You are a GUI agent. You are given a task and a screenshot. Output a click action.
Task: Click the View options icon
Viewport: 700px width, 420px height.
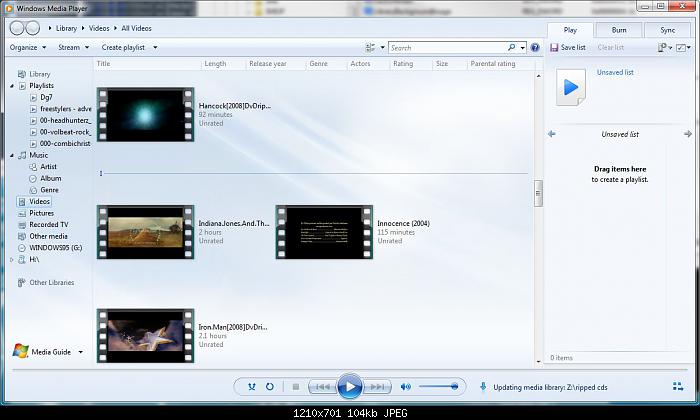point(370,47)
